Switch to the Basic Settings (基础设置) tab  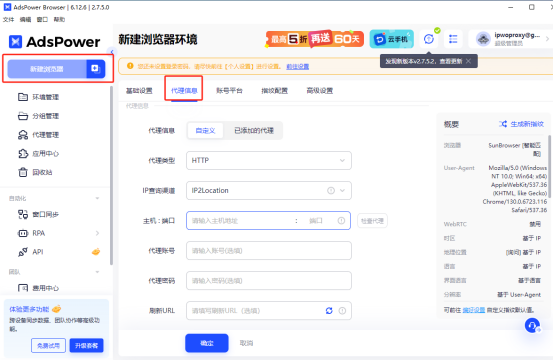[139, 91]
